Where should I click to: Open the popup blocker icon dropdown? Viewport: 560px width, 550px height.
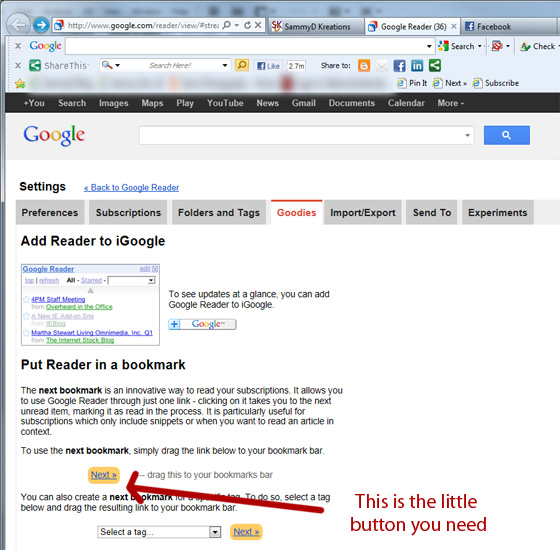point(508,46)
